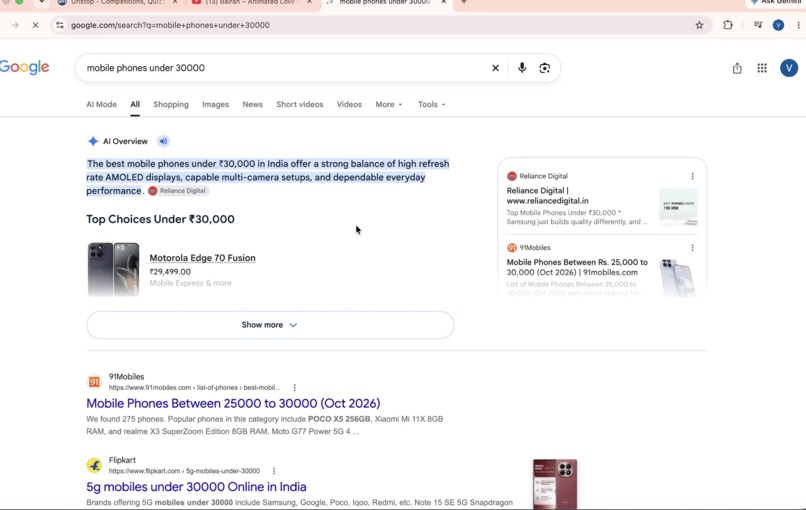Screen dimensions: 806x510
Task: Switch to the YouTube browser tab
Action: pyautogui.click(x=252, y=3)
